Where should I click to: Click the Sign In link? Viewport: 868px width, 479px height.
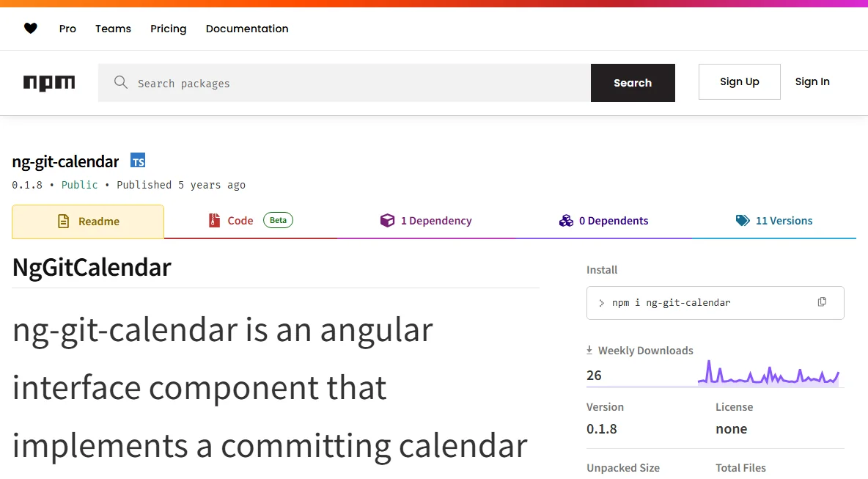point(812,82)
